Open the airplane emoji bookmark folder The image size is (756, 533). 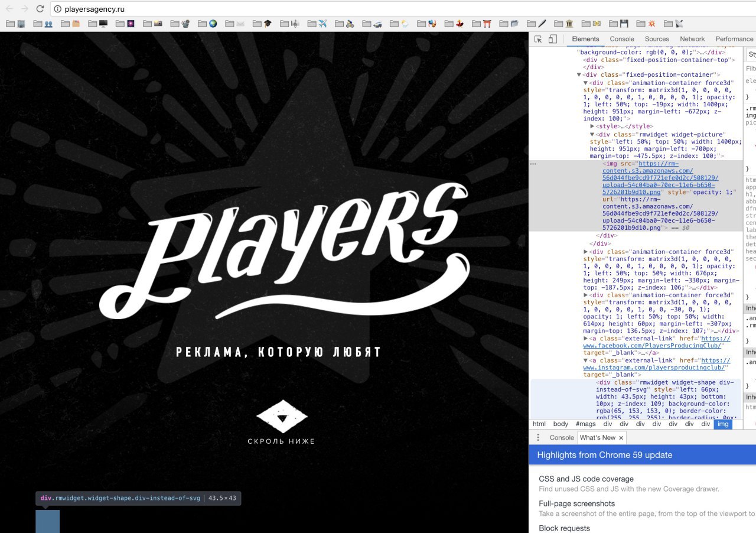318,24
